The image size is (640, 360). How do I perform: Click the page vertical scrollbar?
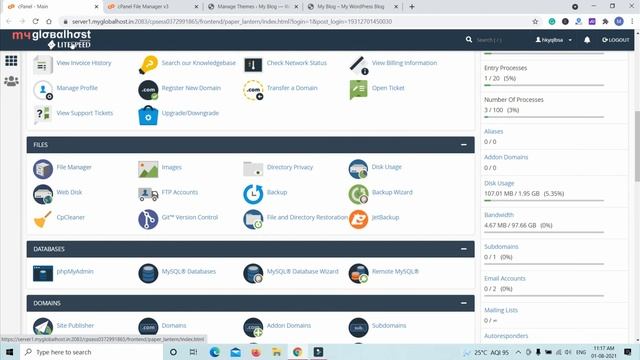pyautogui.click(x=637, y=146)
